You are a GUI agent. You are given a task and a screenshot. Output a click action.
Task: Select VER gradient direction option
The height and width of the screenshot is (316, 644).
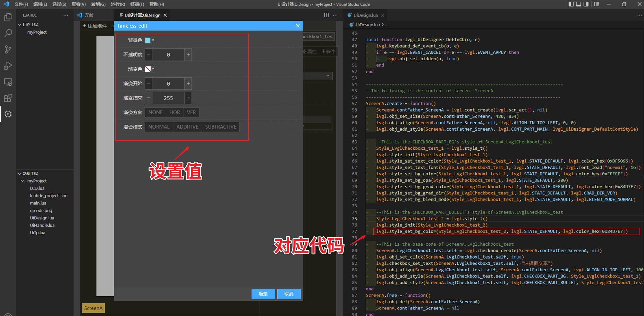pyautogui.click(x=191, y=112)
